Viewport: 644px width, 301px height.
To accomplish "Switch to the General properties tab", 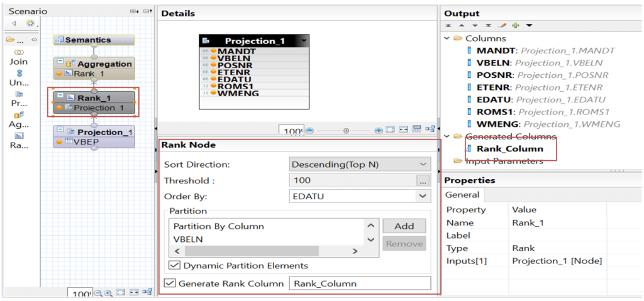I will 463,195.
